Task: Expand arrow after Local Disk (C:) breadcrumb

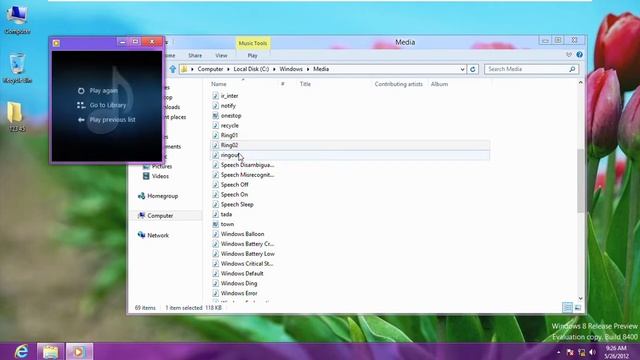Action: tap(274, 69)
